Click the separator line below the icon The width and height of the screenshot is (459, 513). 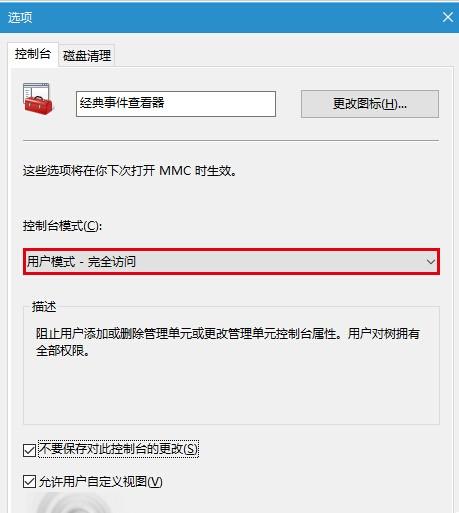(x=231, y=141)
